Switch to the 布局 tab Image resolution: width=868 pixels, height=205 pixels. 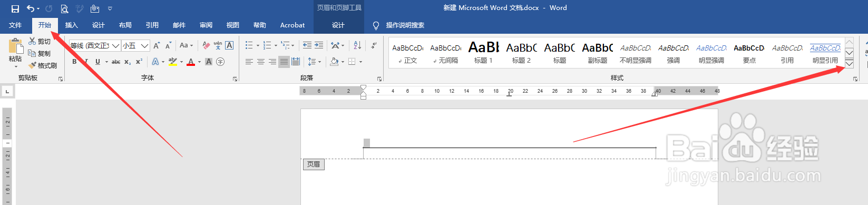(125, 25)
